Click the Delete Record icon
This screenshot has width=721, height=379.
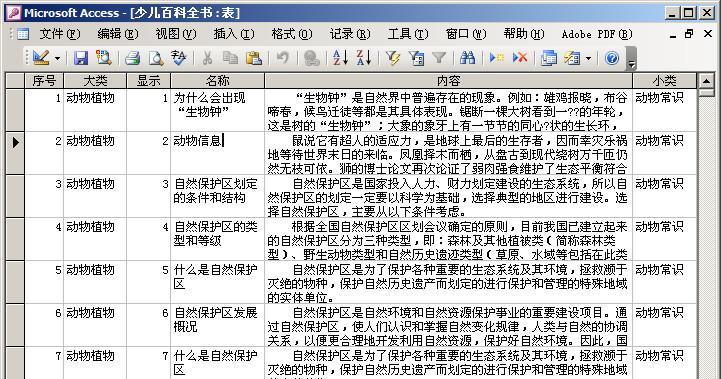pos(520,58)
